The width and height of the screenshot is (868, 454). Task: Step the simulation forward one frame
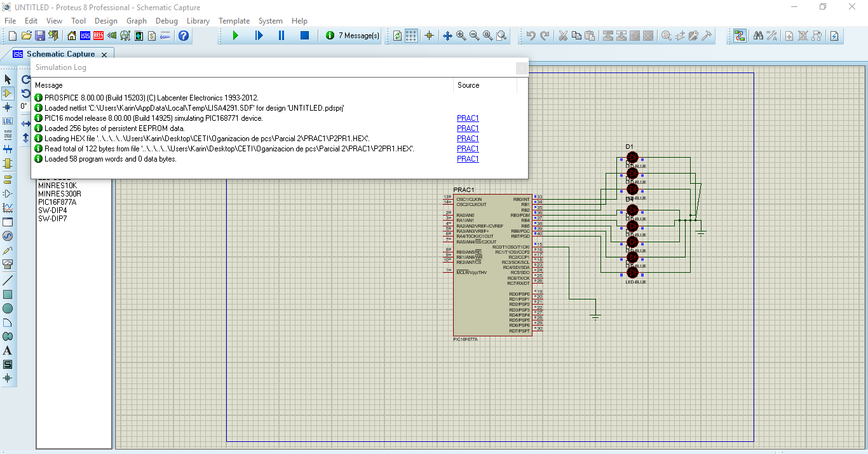click(259, 36)
